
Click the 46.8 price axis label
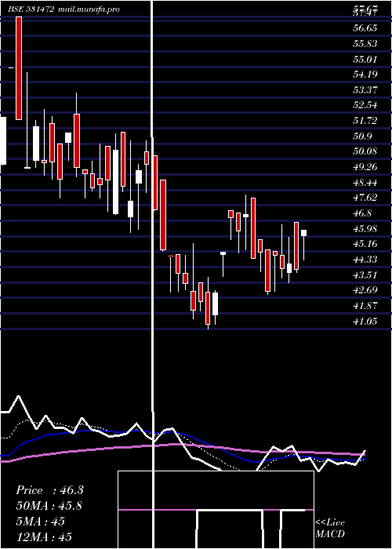362,213
